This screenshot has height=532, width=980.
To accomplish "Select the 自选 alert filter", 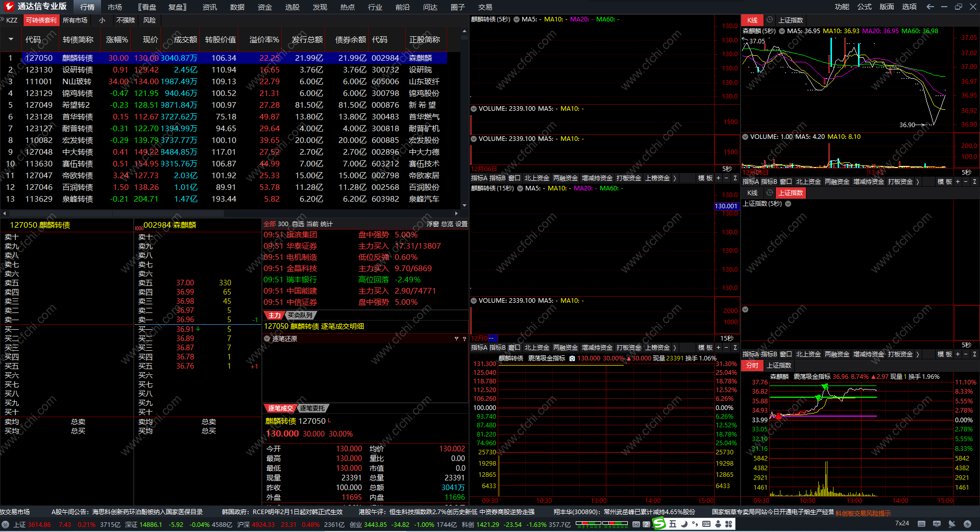I will (298, 224).
